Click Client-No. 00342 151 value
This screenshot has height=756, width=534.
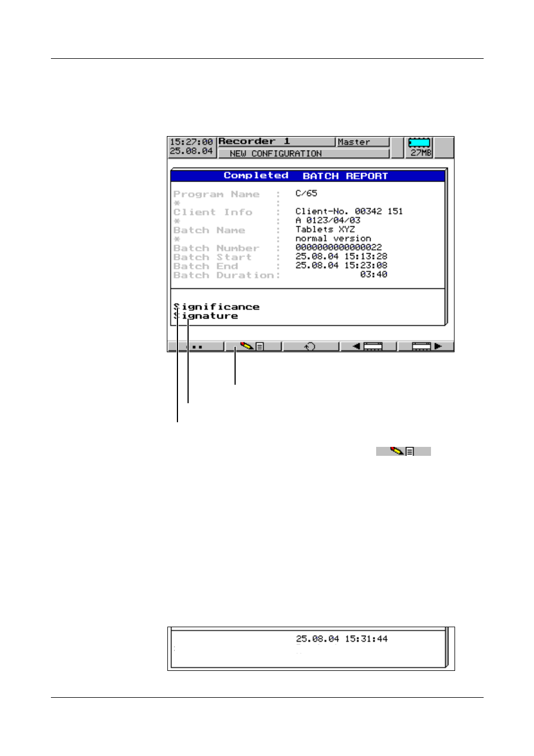pyautogui.click(x=349, y=211)
